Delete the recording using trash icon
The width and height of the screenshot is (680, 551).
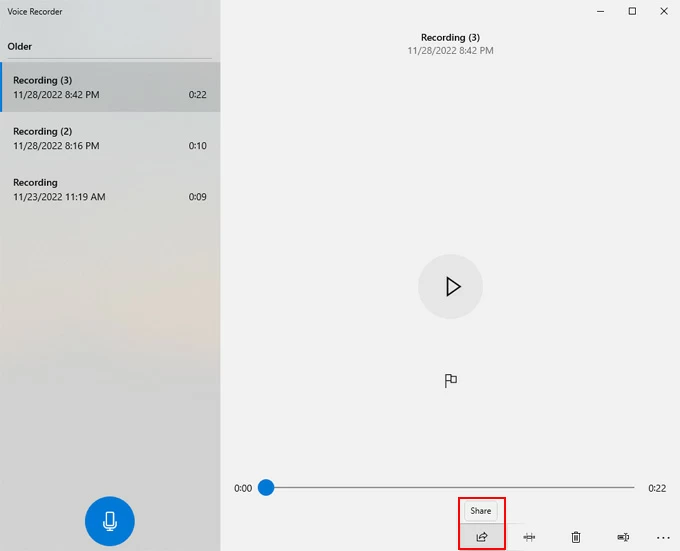(575, 537)
